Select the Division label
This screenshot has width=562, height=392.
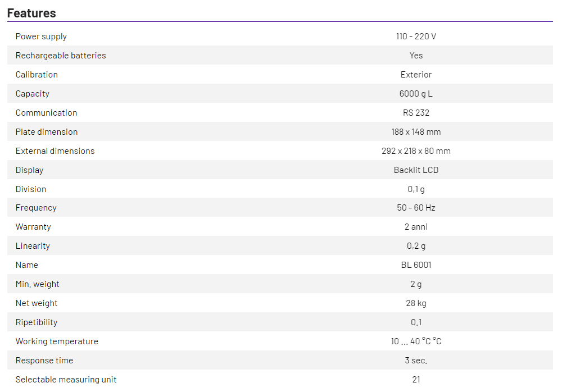(x=31, y=189)
